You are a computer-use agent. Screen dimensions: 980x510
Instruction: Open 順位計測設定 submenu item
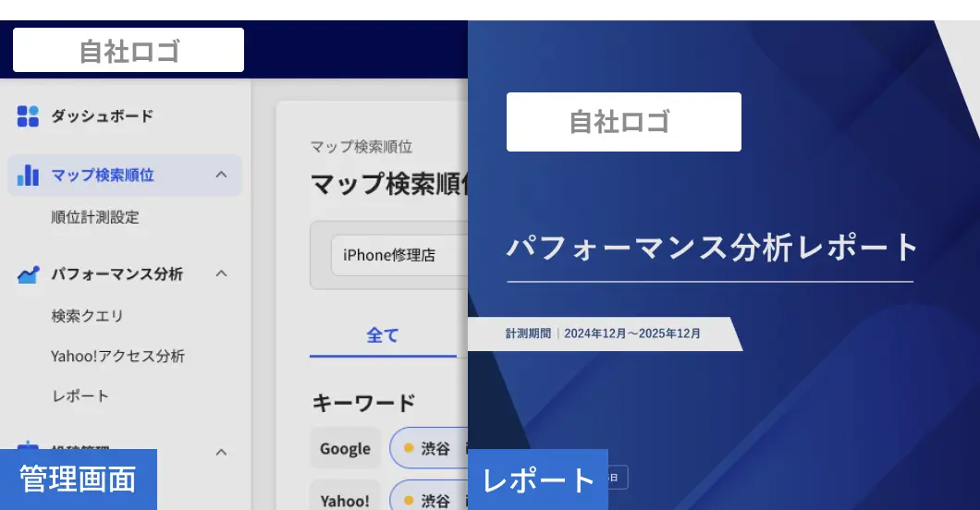click(x=95, y=217)
